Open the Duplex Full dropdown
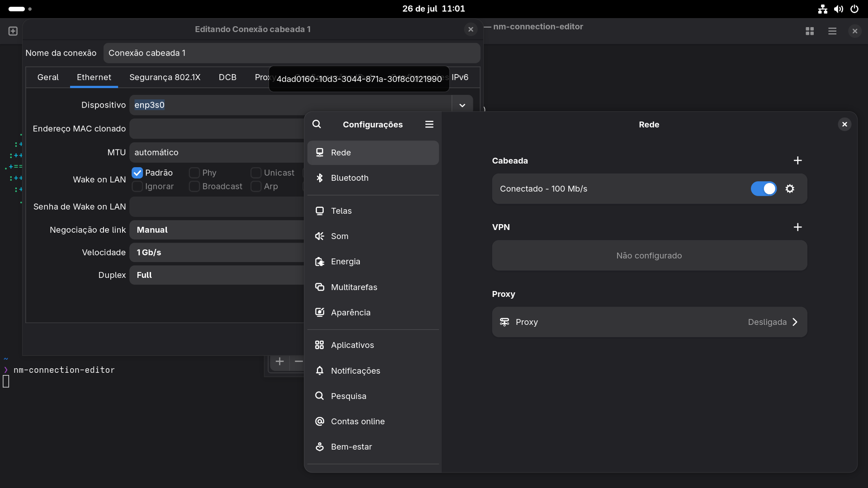This screenshot has height=488, width=868. coord(217,275)
